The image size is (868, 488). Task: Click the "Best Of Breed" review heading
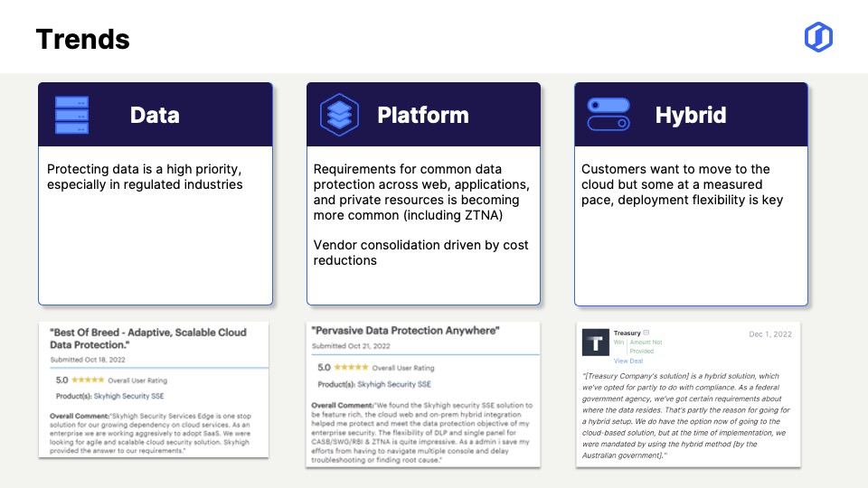click(x=148, y=339)
